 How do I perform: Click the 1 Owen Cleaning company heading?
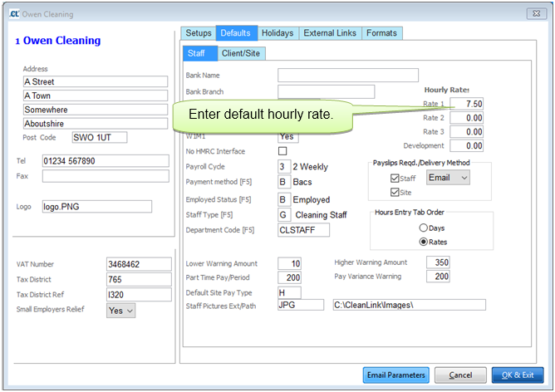tap(58, 41)
